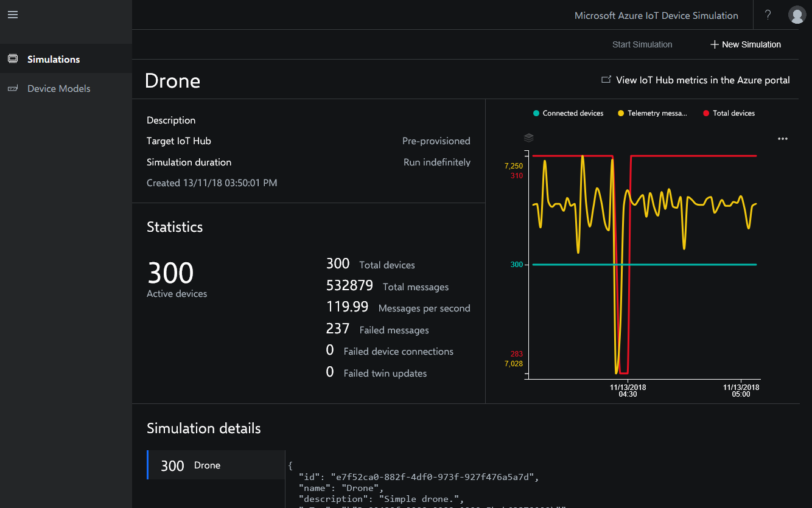This screenshot has height=508, width=812.
Task: Select the Drone entry under Simulation details
Action: pyautogui.click(x=215, y=465)
